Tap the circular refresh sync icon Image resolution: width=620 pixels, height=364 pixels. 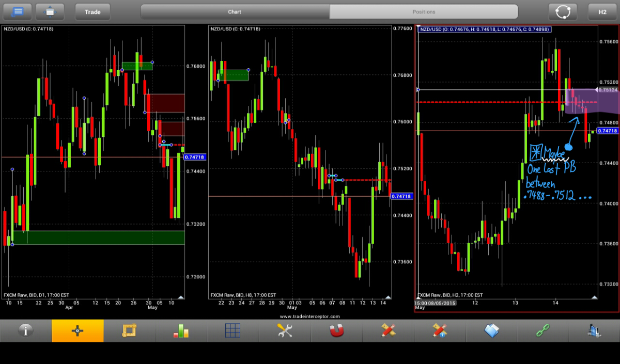[562, 11]
